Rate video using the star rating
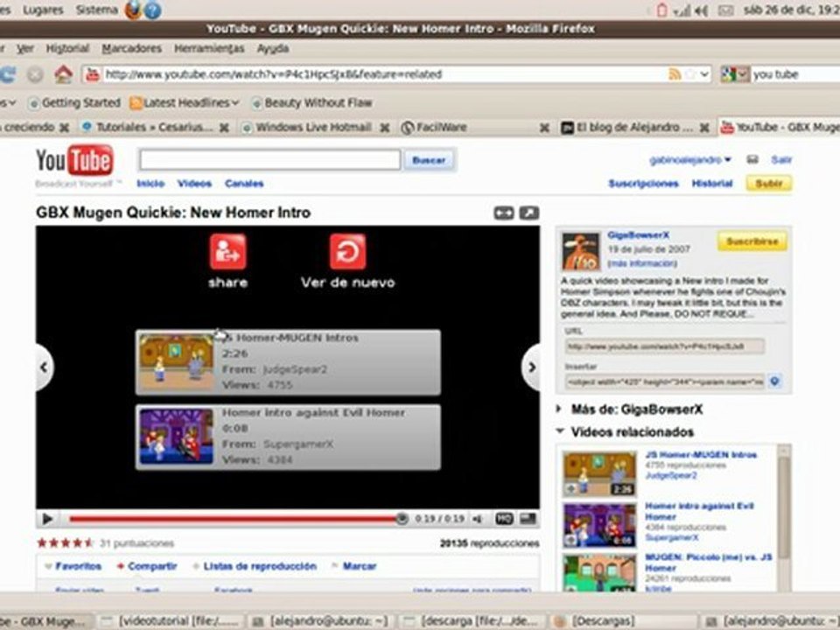 (x=65, y=542)
